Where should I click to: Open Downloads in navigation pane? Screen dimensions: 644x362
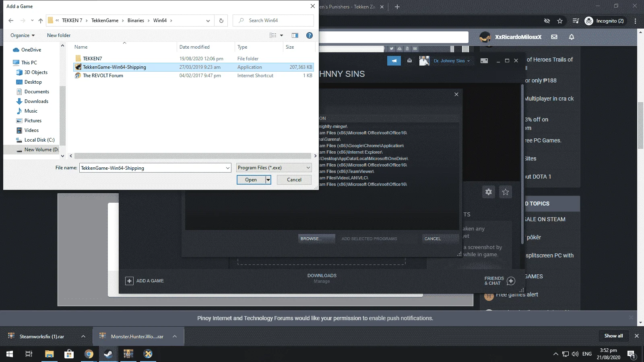pos(36,101)
